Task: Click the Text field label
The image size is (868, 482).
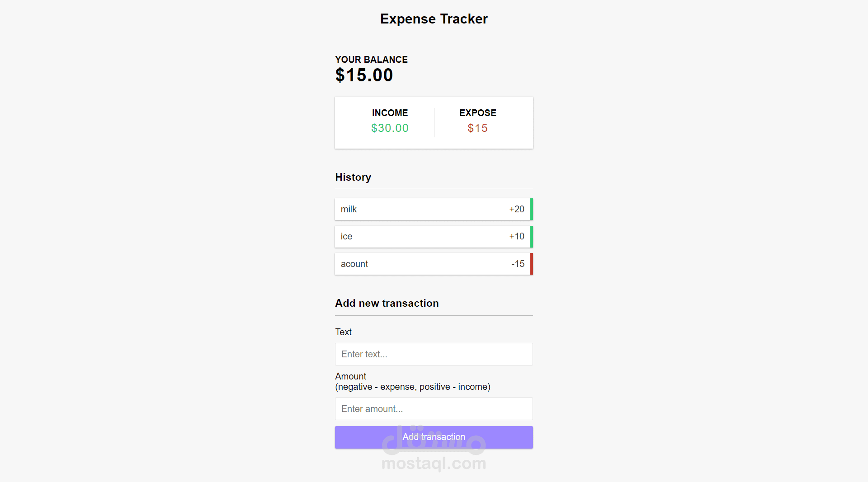Action: [x=343, y=332]
